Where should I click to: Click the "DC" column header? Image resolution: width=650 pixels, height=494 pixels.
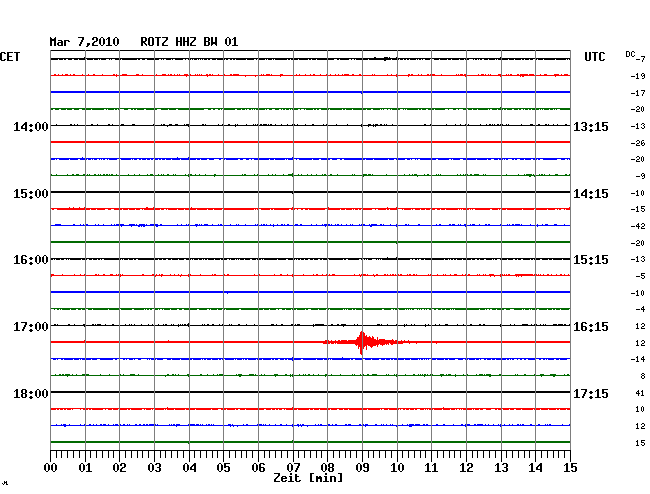630,54
